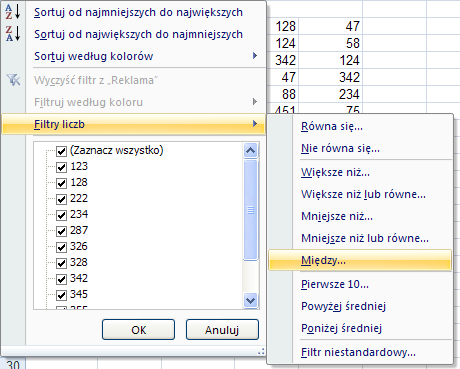Select Większe niż lub równe filter
460x369 pixels.
360,194
